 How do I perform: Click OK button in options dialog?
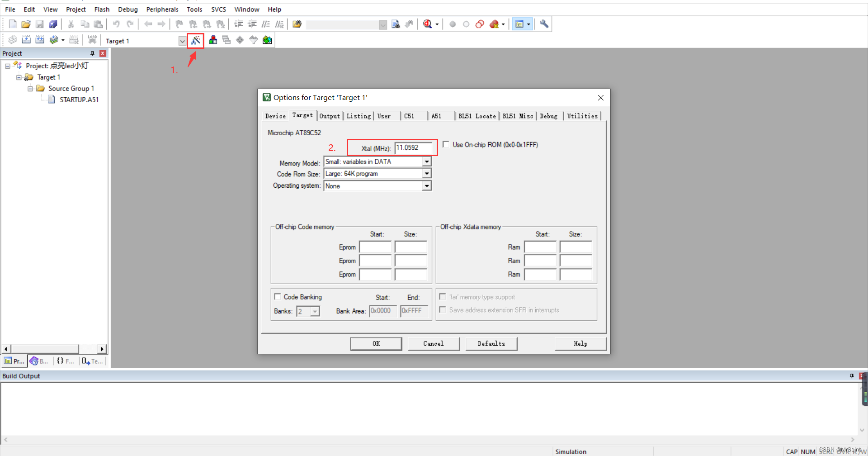point(376,343)
